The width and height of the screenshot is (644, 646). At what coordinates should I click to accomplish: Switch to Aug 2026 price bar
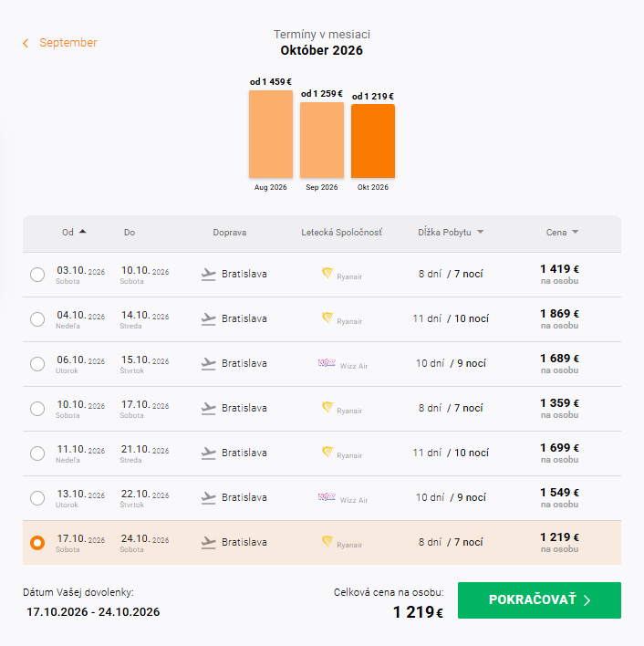(x=271, y=134)
